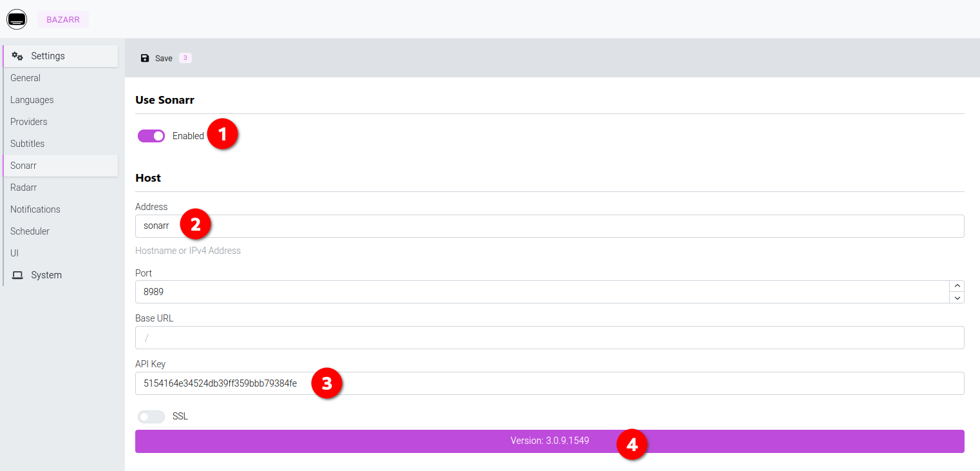
Task: Click the 'Port' label
Action: (144, 273)
